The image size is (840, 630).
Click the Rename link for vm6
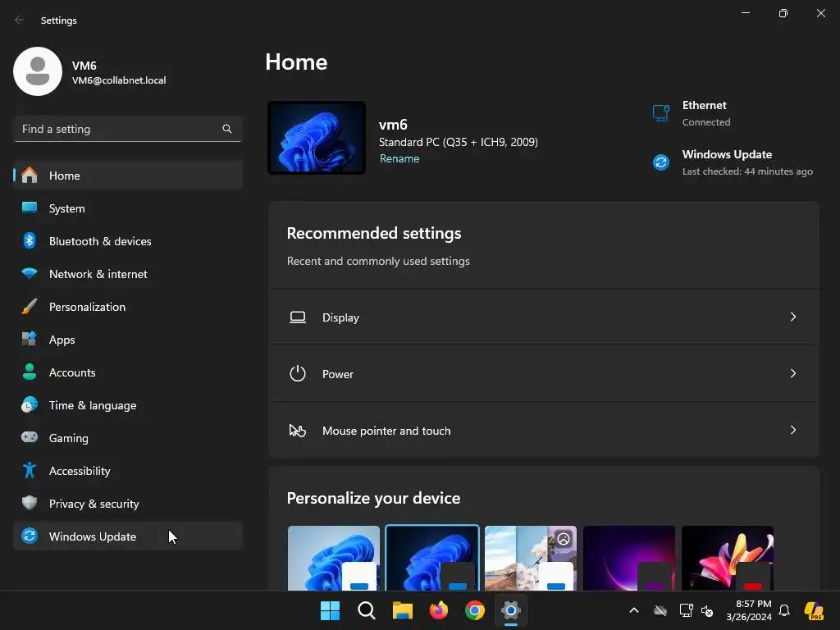[399, 158]
